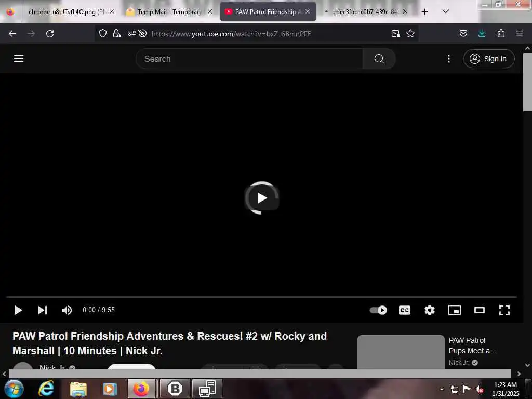This screenshot has width=532, height=399.
Task: Open the PAW Patrol Pups Meet recommended video
Action: (472, 345)
